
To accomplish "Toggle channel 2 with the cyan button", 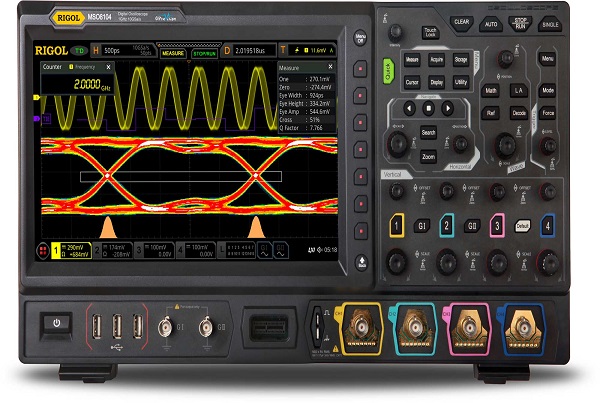I will pyautogui.click(x=447, y=226).
